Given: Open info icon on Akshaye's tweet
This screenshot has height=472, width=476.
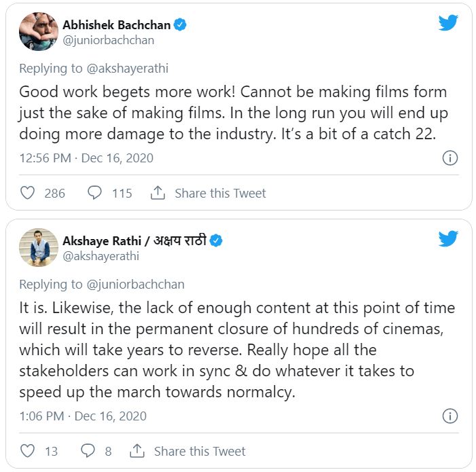Looking at the screenshot, I should pyautogui.click(x=449, y=416).
